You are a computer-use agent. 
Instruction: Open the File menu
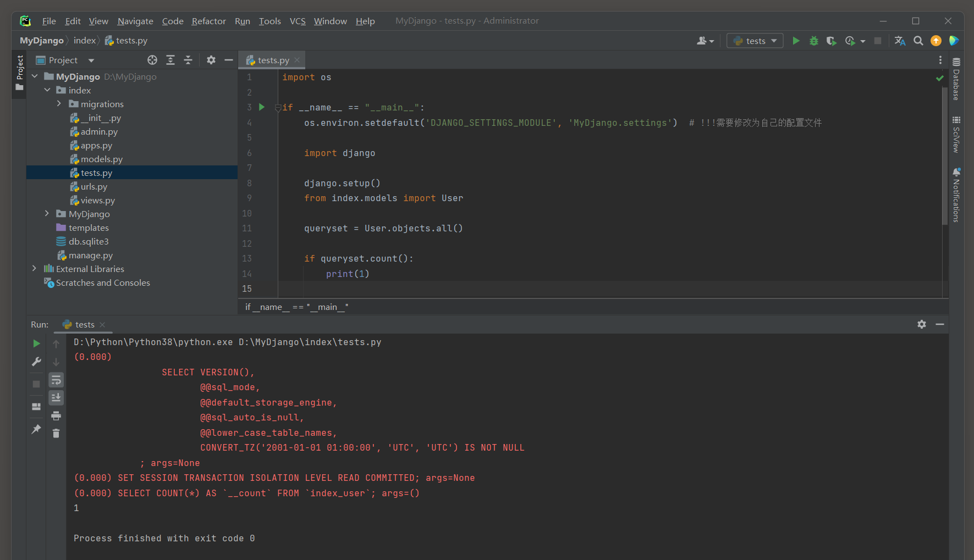[x=49, y=21]
